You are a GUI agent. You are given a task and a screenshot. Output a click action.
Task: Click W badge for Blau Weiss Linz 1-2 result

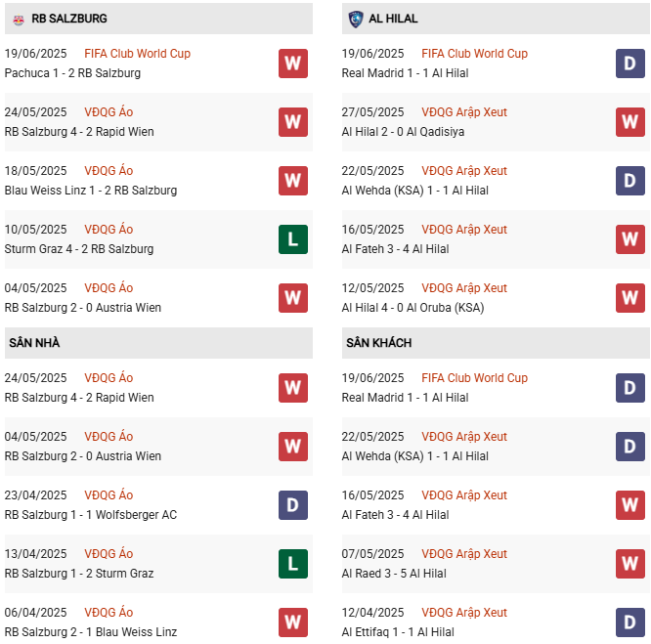tap(292, 181)
